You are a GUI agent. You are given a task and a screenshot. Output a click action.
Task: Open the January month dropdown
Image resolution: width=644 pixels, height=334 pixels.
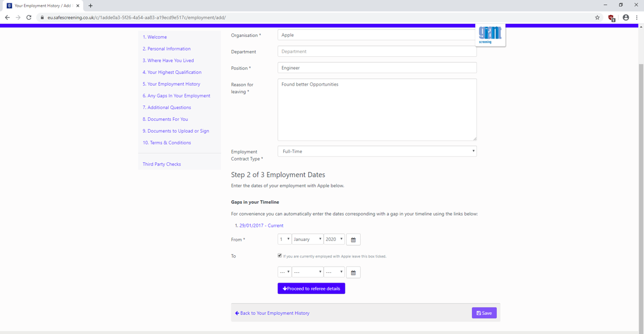point(307,239)
